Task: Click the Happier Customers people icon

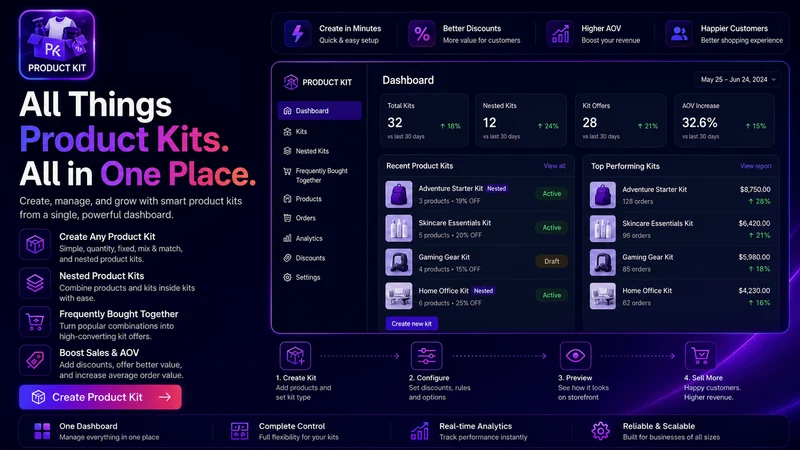Action: click(679, 34)
